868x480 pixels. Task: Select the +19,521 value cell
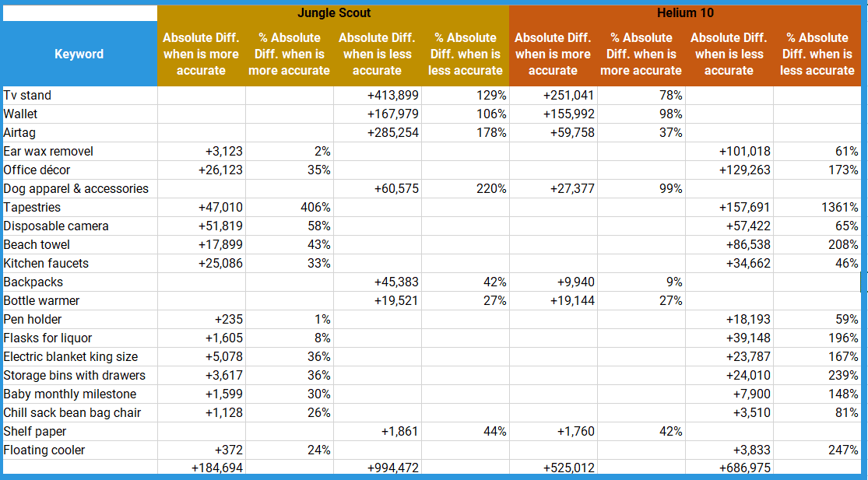click(x=378, y=301)
